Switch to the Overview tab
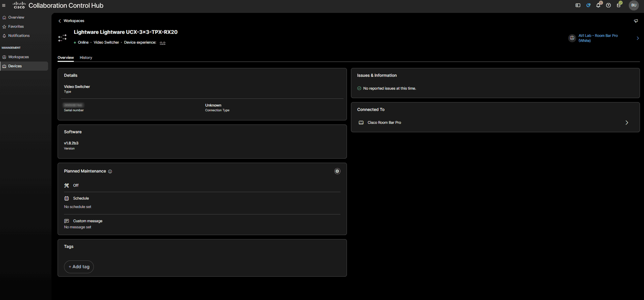The width and height of the screenshot is (644, 300). [x=66, y=57]
